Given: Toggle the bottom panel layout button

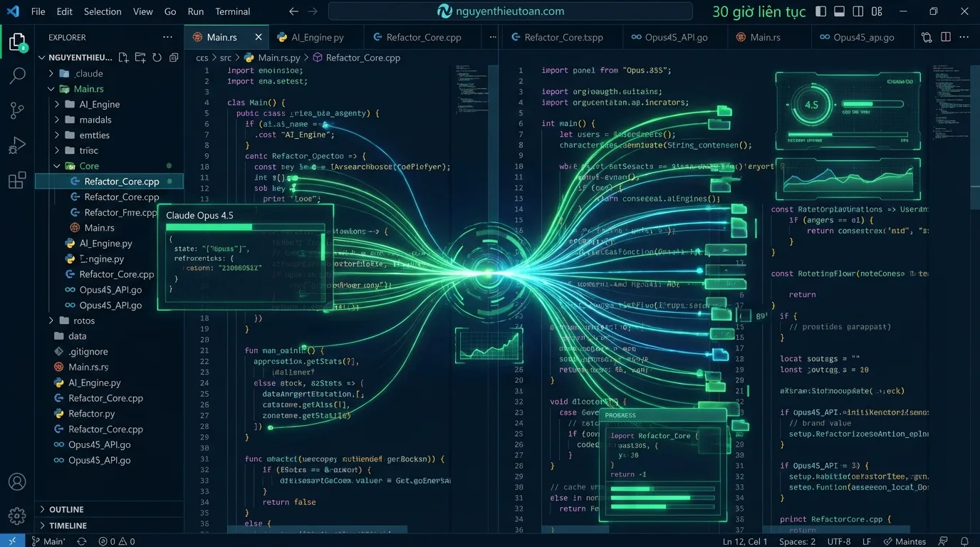Looking at the screenshot, I should pyautogui.click(x=840, y=11).
